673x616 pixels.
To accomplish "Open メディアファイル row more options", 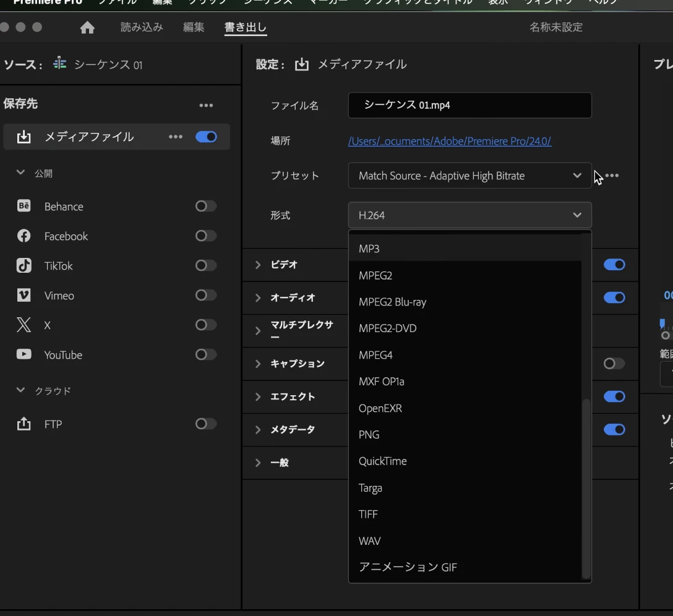I will 176,137.
